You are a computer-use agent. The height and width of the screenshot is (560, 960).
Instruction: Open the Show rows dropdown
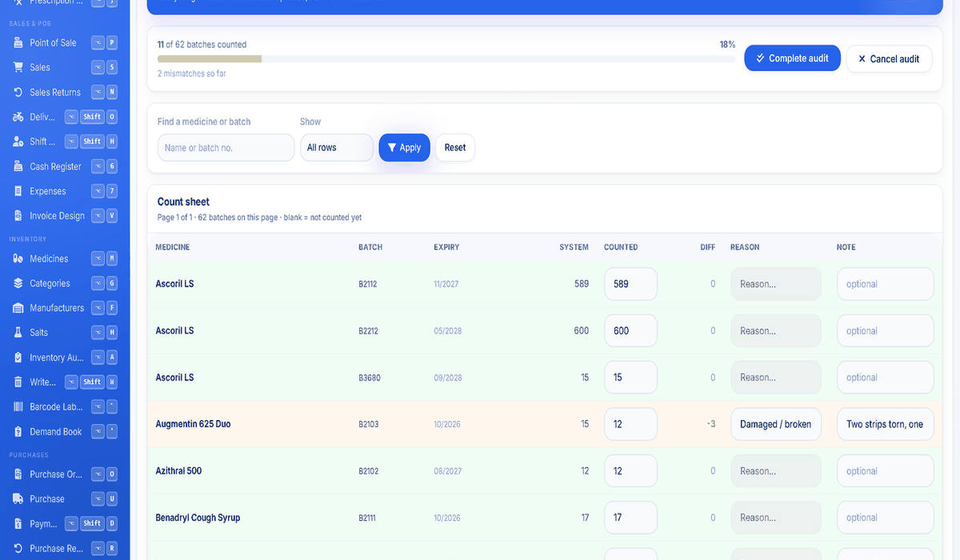pos(337,147)
